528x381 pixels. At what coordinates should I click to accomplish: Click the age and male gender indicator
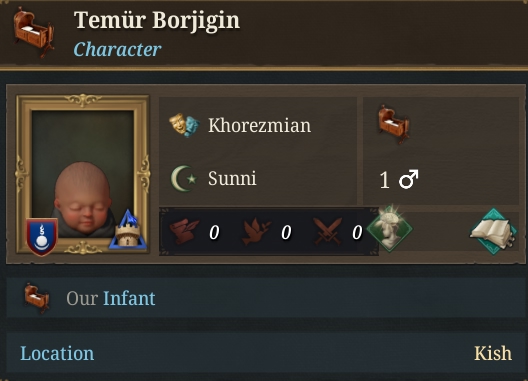[399, 180]
